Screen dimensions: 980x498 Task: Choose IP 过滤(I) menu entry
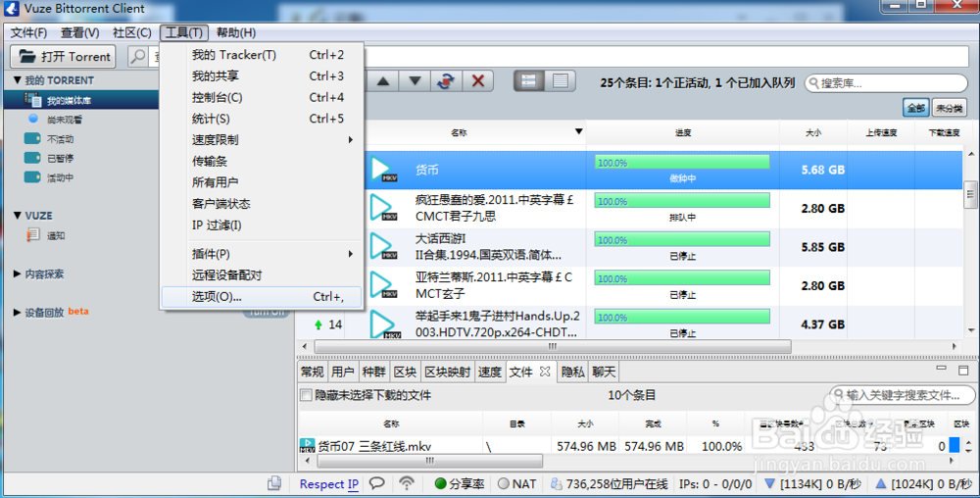click(x=262, y=224)
